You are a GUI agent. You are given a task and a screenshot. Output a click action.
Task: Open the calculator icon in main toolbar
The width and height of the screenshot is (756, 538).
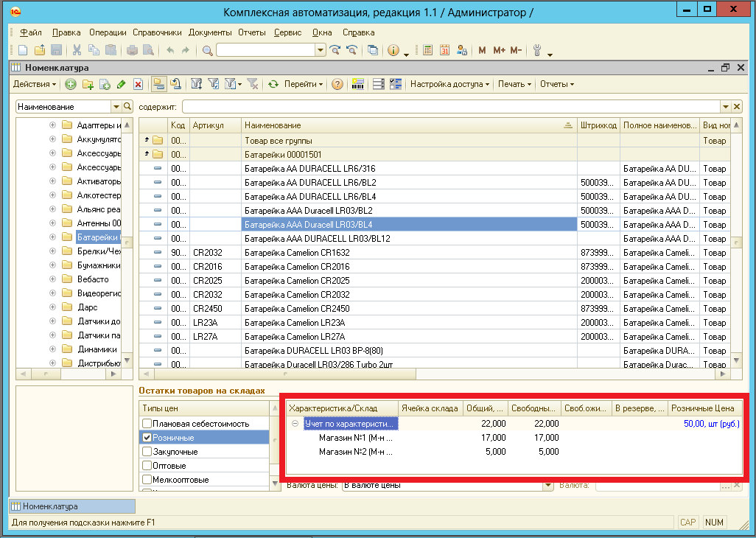click(427, 50)
